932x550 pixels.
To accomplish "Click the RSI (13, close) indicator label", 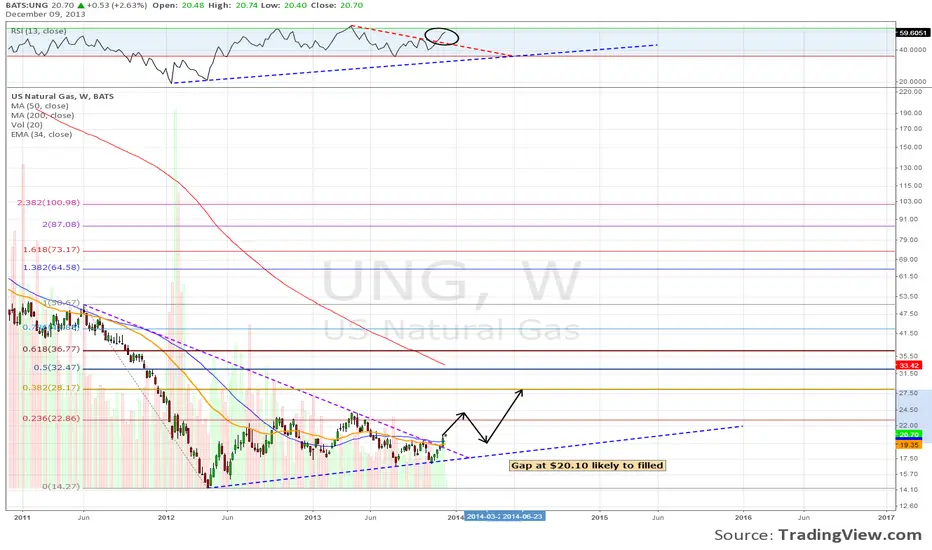I will (39, 31).
